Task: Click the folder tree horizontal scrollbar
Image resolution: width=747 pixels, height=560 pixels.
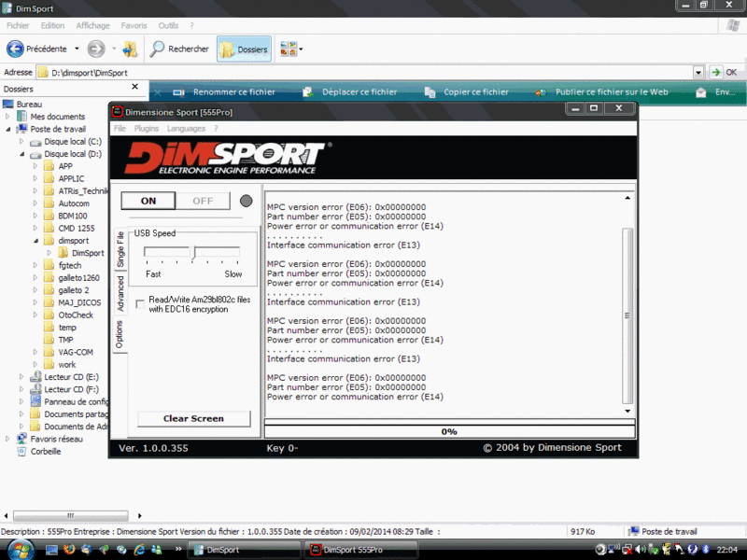Action: (71, 515)
